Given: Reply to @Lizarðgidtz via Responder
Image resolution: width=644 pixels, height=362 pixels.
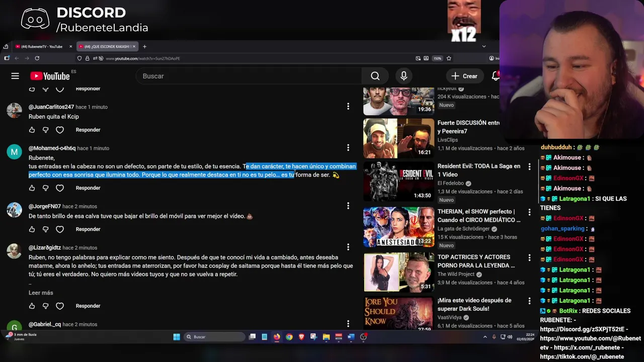Looking at the screenshot, I should [x=88, y=306].
